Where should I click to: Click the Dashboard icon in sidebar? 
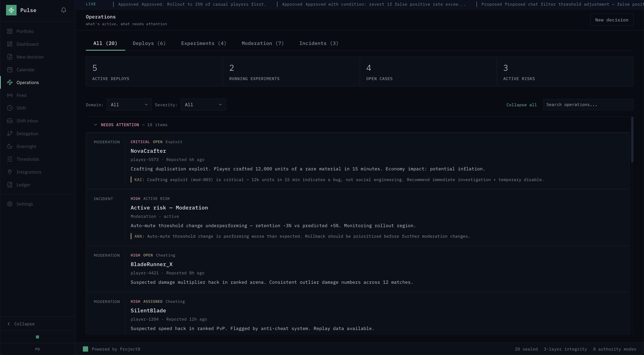tap(10, 44)
